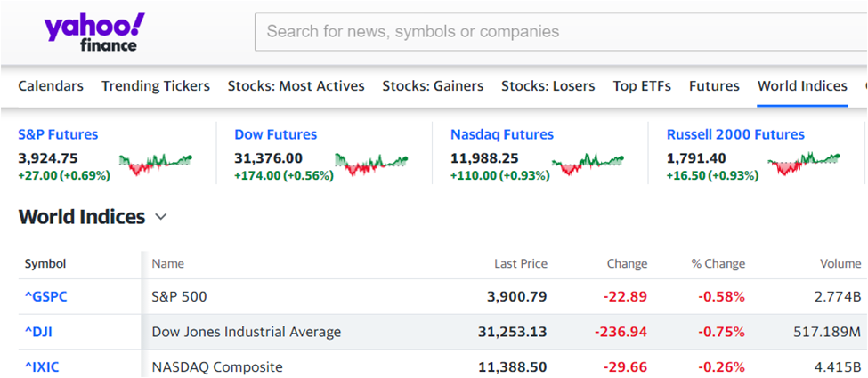Switch to the Calendars tab

click(x=51, y=86)
